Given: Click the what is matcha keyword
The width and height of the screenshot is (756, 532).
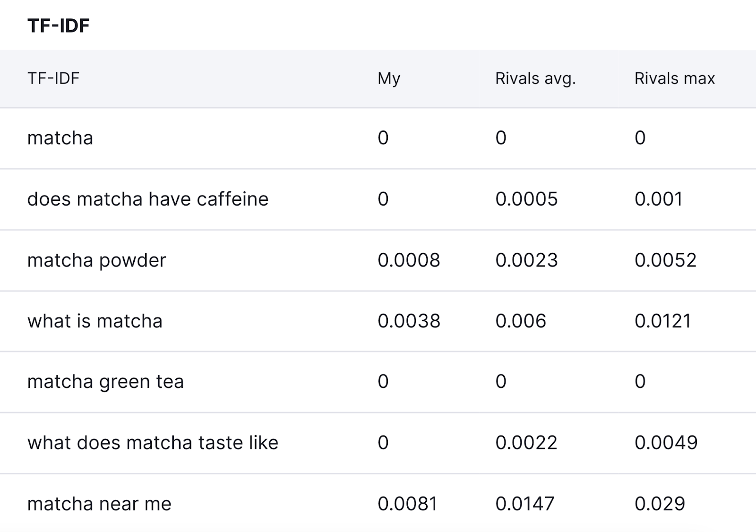Looking at the screenshot, I should (x=95, y=321).
